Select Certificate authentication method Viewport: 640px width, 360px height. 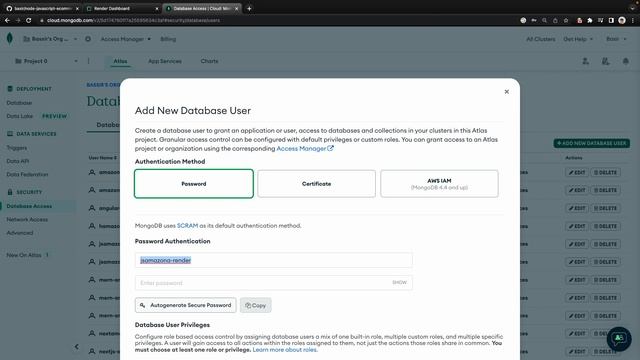click(x=316, y=184)
